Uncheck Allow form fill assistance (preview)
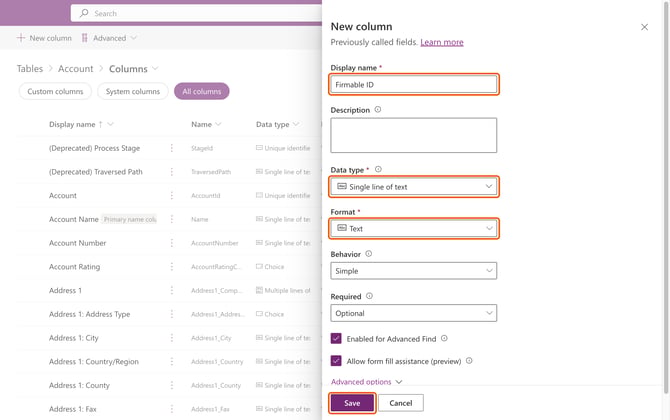The height and width of the screenshot is (420, 670). (x=336, y=361)
